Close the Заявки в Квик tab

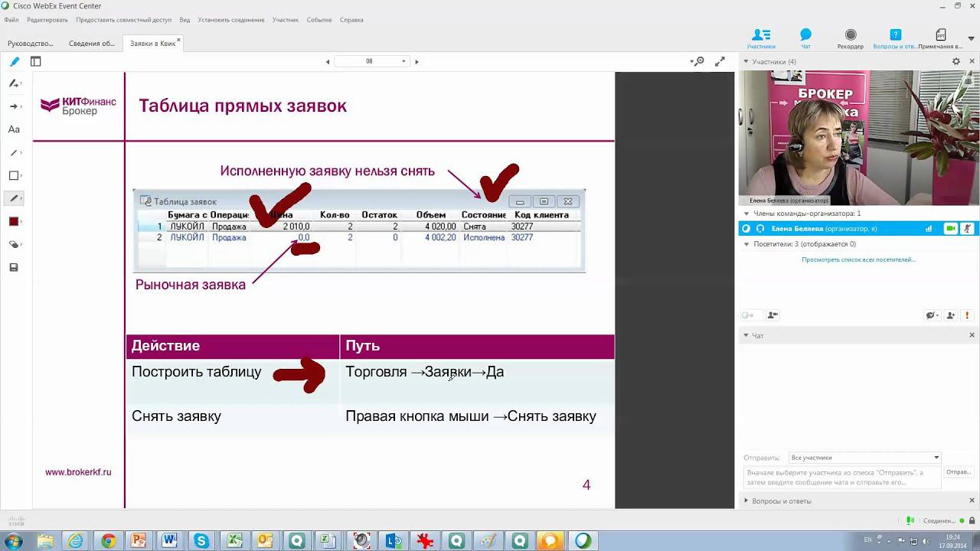click(x=179, y=40)
